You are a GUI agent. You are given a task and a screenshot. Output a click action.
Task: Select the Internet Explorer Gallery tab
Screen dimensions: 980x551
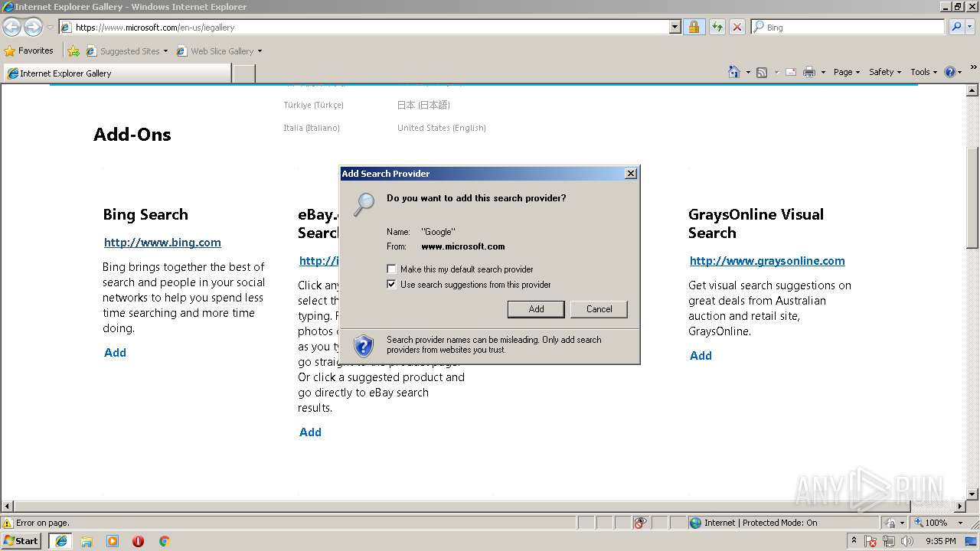[117, 73]
